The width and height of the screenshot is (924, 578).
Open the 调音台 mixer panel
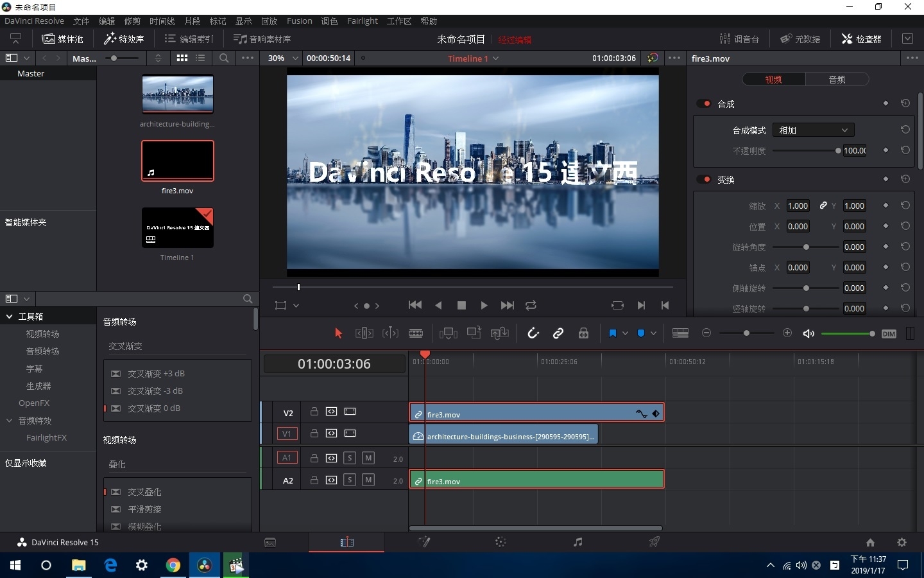(x=739, y=39)
